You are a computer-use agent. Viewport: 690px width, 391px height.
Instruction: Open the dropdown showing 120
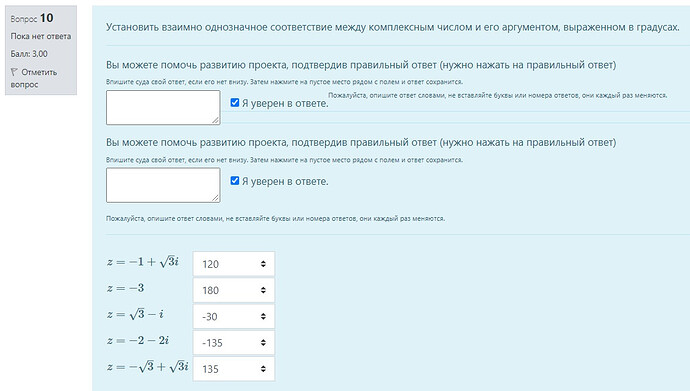[x=234, y=264]
